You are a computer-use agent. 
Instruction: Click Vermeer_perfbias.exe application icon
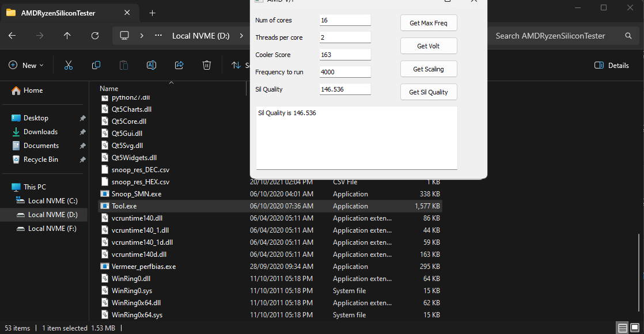click(x=105, y=267)
